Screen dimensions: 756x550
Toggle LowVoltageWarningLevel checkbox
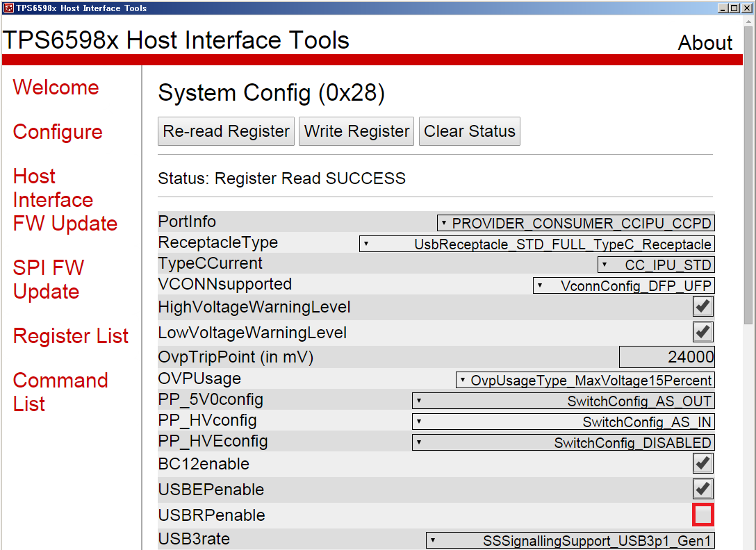pos(703,332)
